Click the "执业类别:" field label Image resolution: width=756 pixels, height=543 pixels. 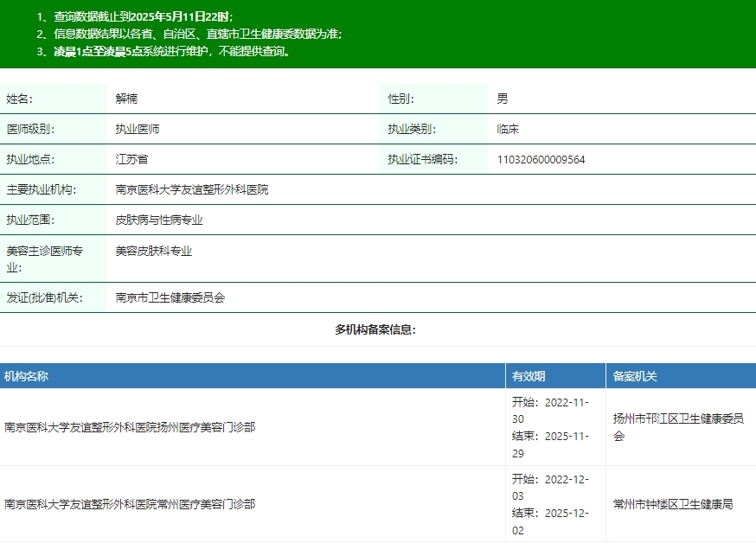coord(412,129)
